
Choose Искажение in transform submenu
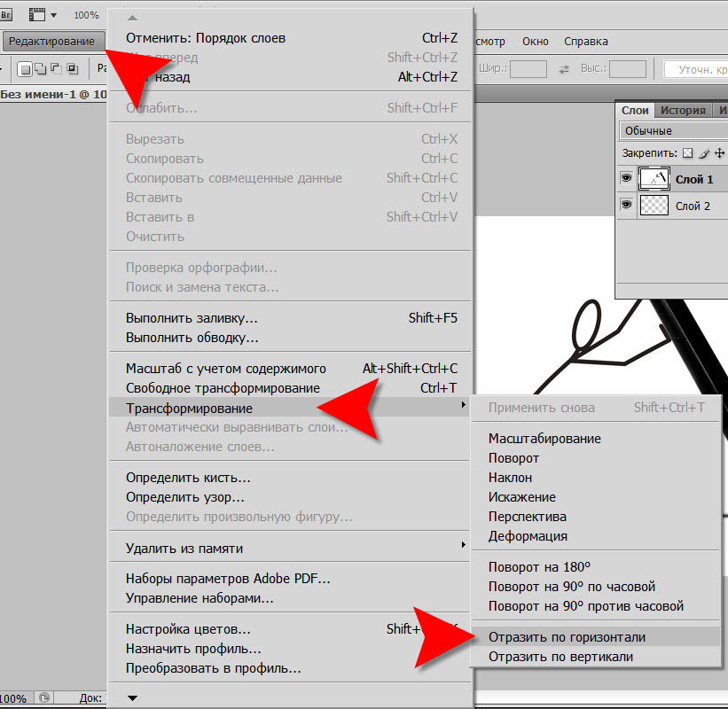tap(597, 497)
